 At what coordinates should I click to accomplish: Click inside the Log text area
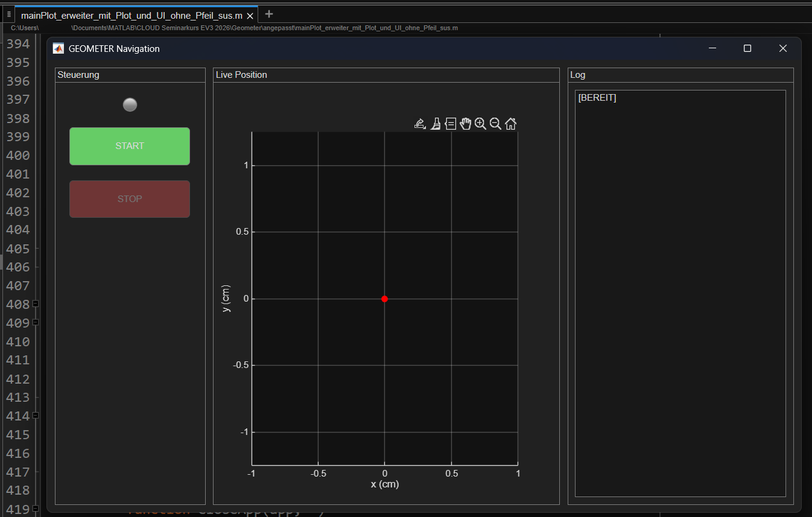click(680, 294)
